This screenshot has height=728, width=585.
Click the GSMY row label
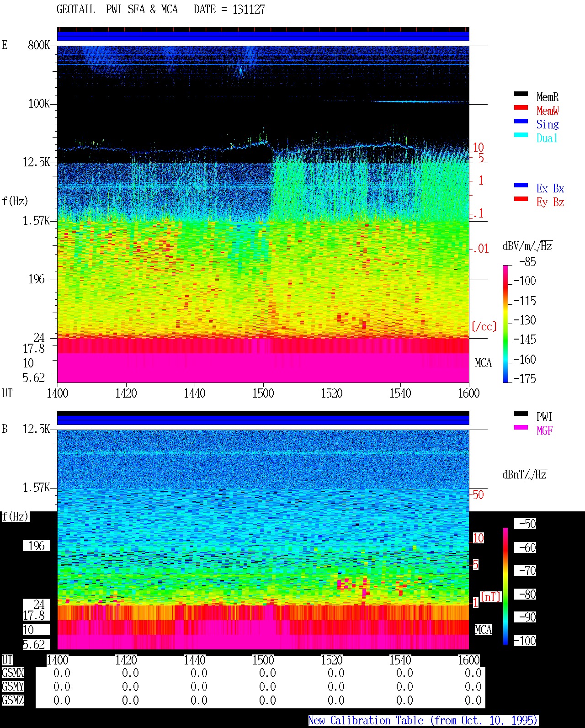pos(13,686)
